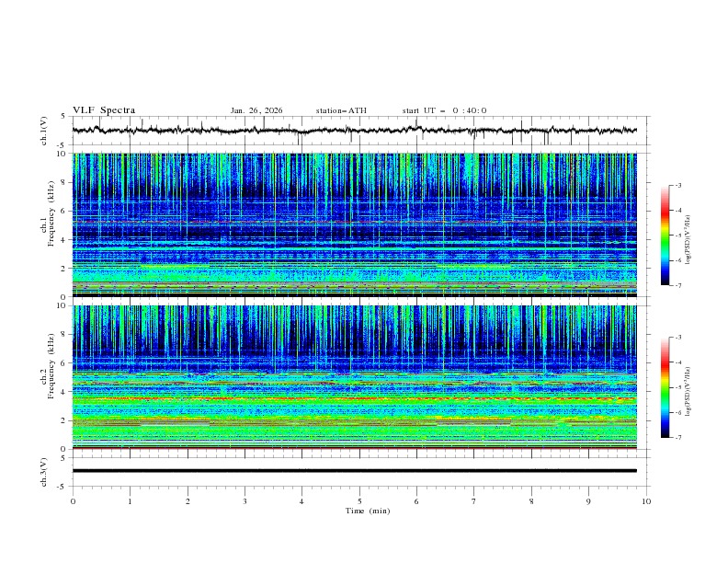Click the 9 tick label on time axis
The image size is (728, 563).
[588, 501]
